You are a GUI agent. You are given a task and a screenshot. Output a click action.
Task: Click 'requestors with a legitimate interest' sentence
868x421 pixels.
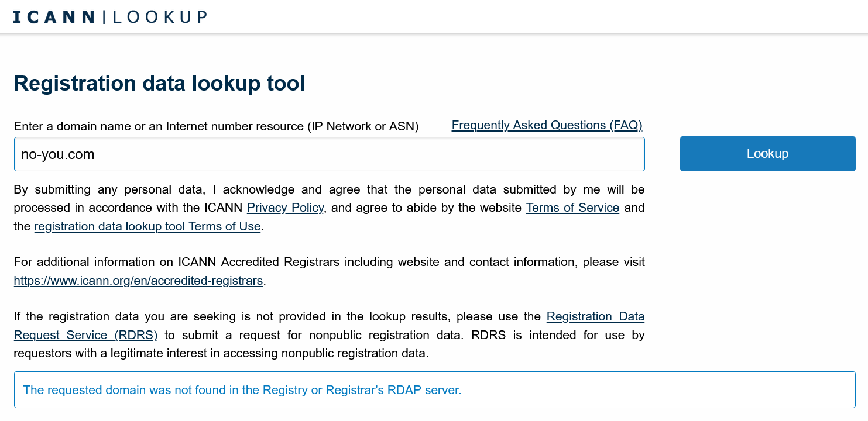[x=221, y=353]
